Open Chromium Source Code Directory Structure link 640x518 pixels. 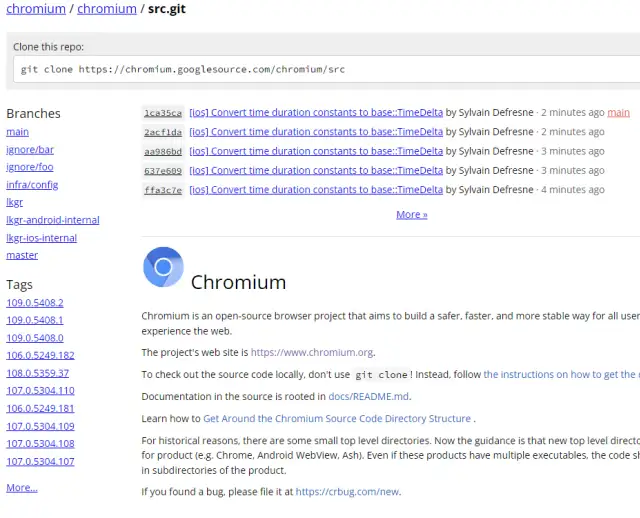point(337,418)
